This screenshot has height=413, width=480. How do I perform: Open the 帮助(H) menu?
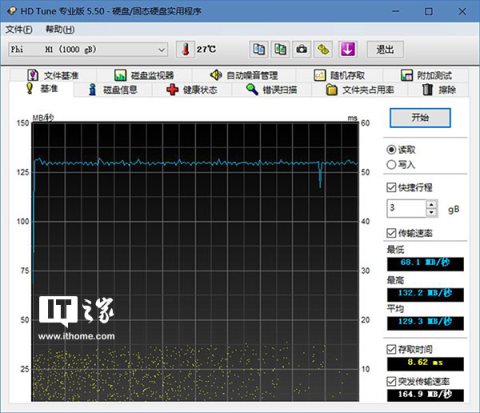[60, 29]
